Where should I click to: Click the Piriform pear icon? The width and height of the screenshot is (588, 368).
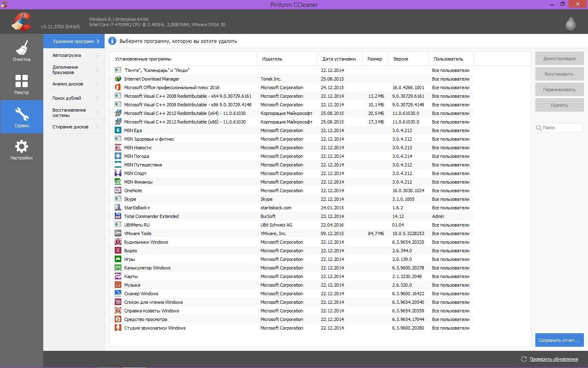tap(570, 22)
